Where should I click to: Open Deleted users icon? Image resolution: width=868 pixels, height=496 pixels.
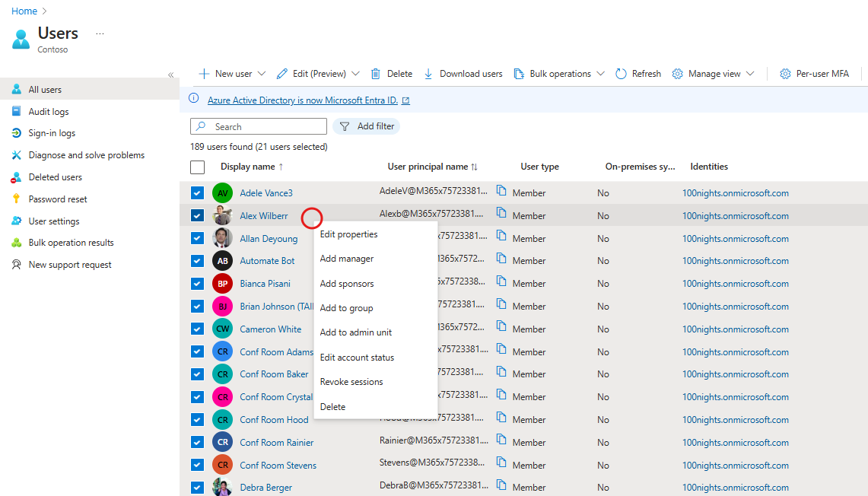click(17, 177)
